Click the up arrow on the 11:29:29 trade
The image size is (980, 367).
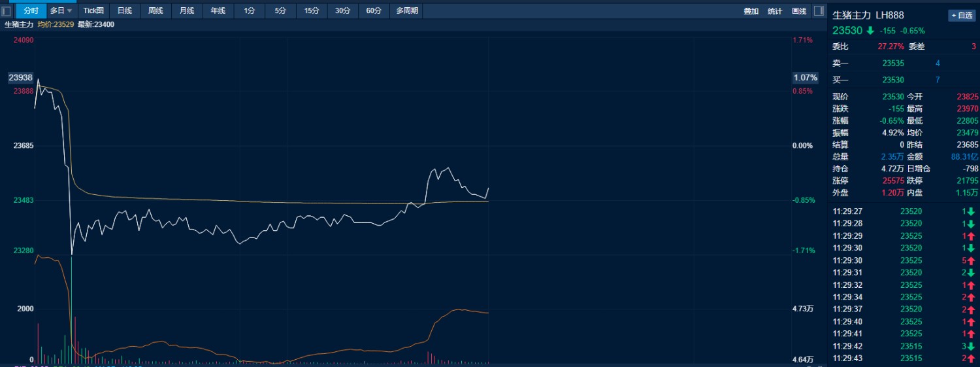972,236
